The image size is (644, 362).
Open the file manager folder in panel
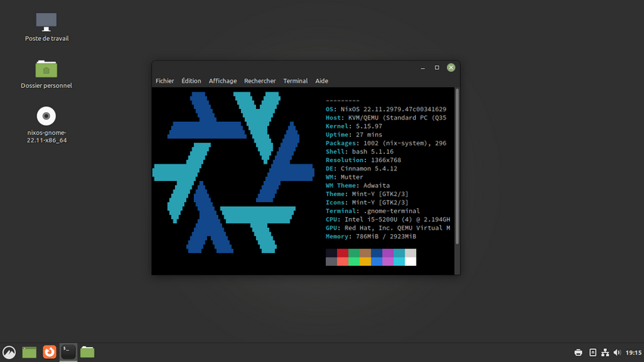tap(88, 352)
